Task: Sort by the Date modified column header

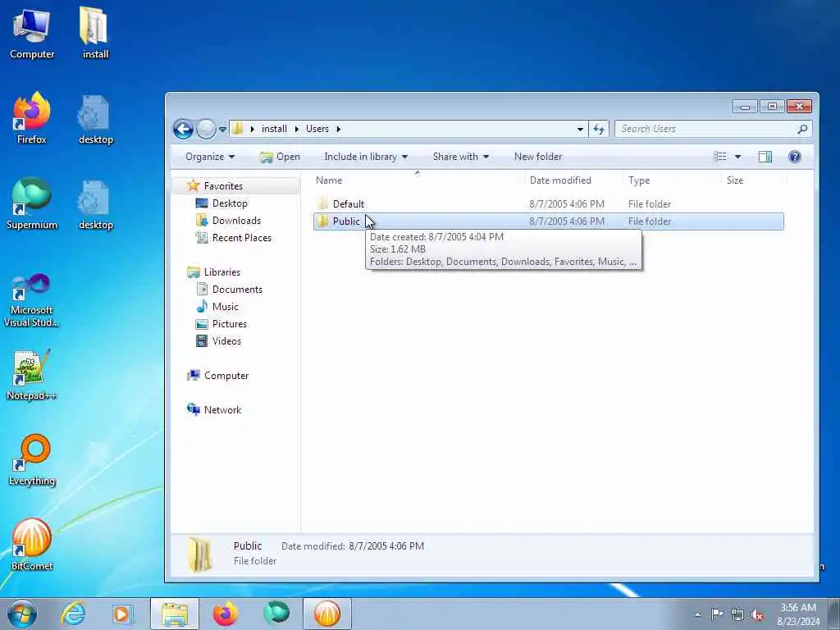Action: coord(573,180)
